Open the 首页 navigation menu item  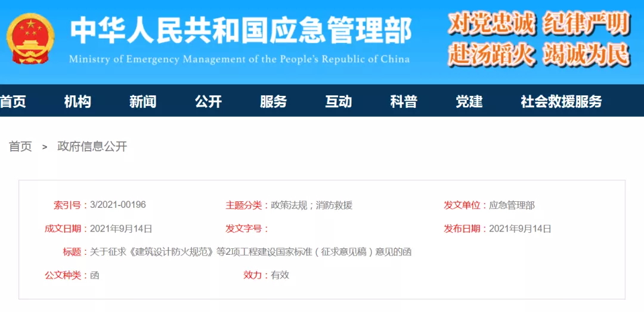point(13,101)
